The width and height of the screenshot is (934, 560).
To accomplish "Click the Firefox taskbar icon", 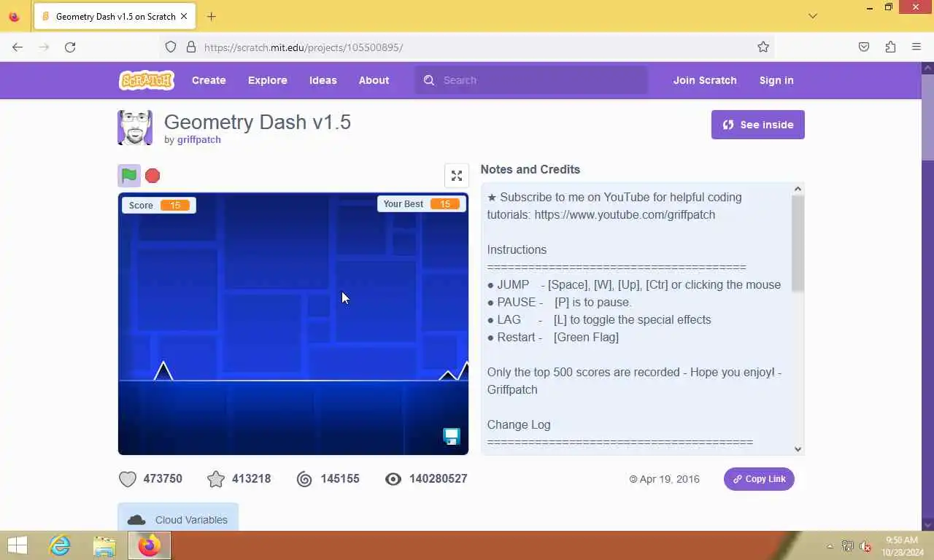I will click(150, 545).
